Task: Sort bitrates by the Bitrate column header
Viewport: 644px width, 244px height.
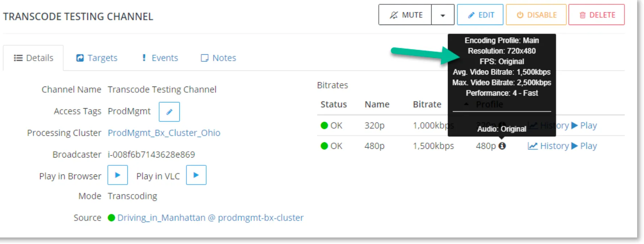Action: tap(427, 105)
